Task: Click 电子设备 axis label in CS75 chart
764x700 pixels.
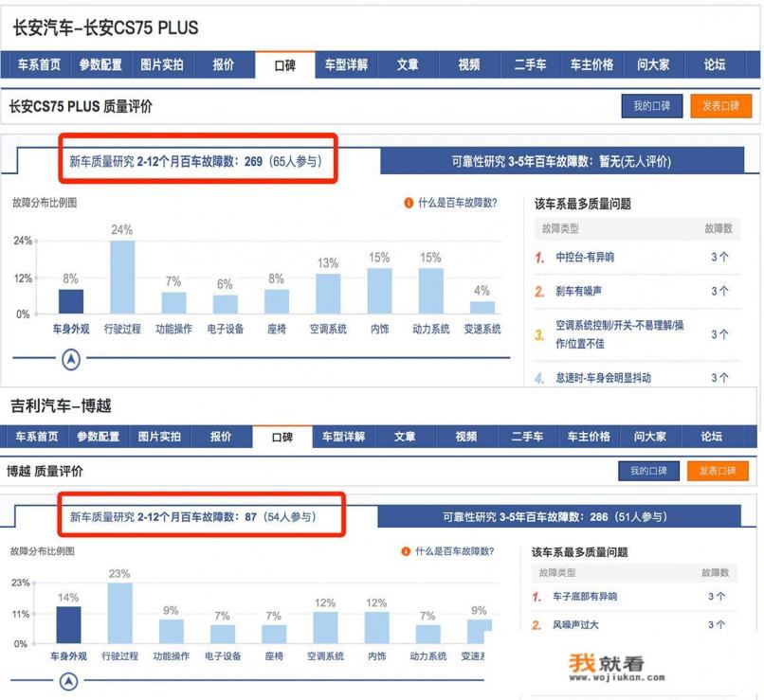Action: 225,329
